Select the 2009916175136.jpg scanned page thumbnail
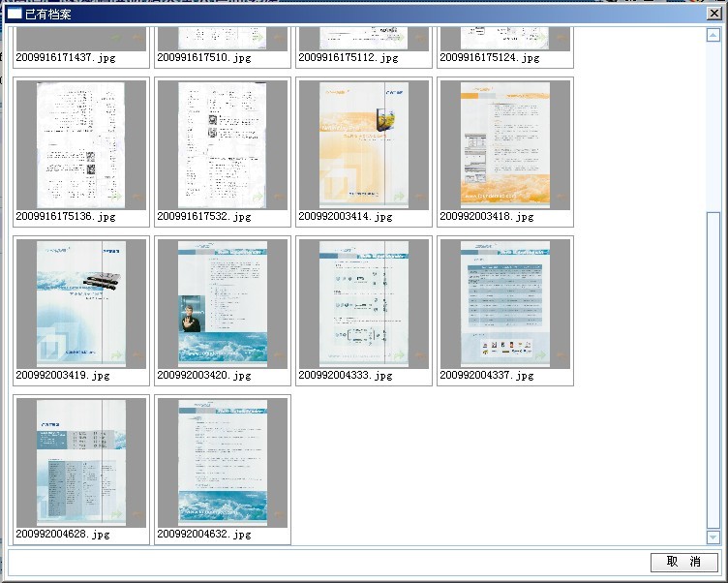Image resolution: width=728 pixels, height=583 pixels. pos(80,145)
